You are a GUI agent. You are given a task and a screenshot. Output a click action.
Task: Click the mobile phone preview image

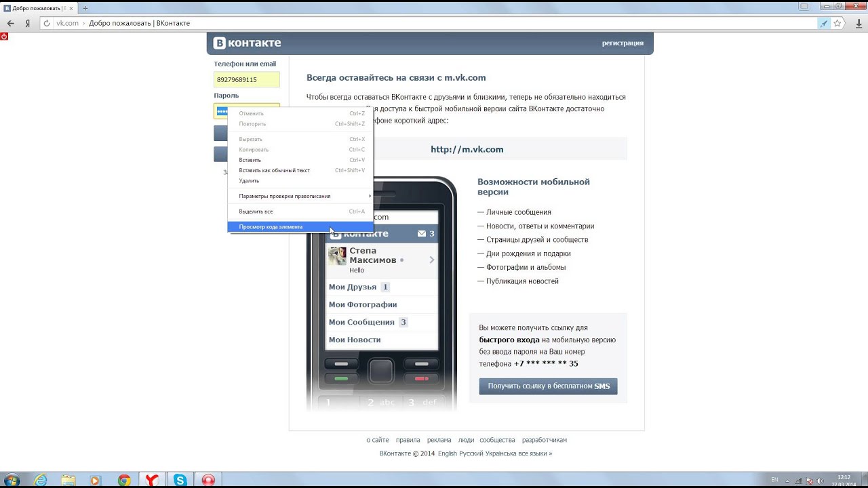pyautogui.click(x=382, y=294)
